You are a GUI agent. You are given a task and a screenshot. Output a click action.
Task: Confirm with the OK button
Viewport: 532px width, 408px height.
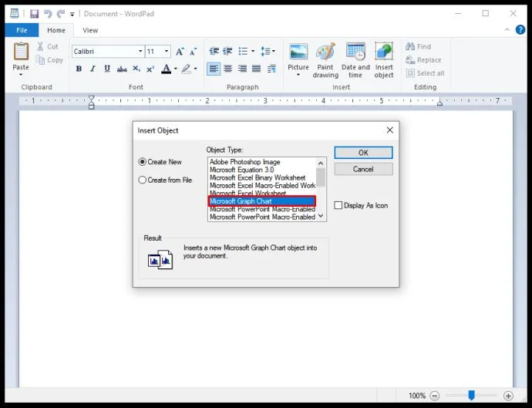[x=363, y=153]
